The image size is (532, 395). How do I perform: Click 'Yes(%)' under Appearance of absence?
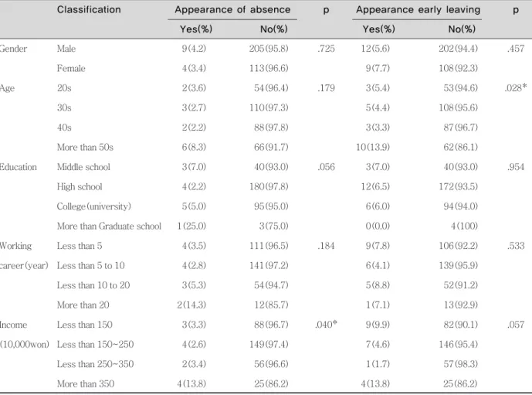point(196,29)
